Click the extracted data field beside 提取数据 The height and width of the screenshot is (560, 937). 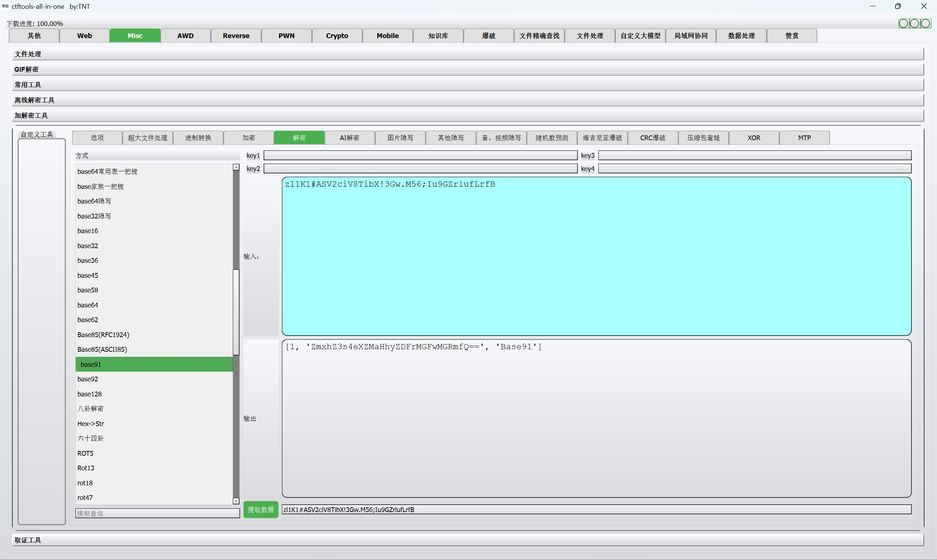click(596, 509)
